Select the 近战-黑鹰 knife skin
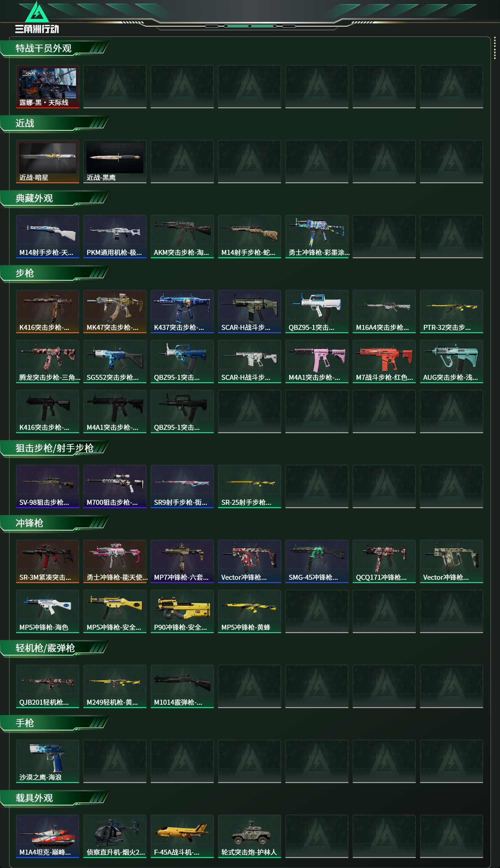Viewport: 500px width, 868px height. tap(115, 161)
